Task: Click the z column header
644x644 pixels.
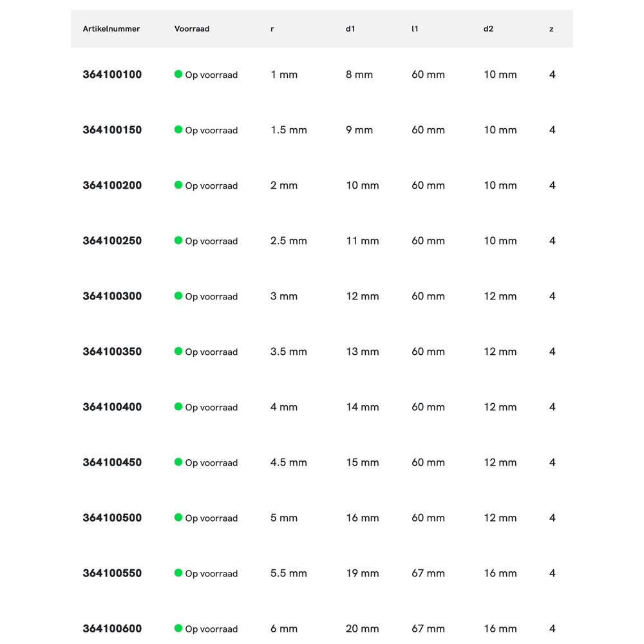Action: [x=551, y=29]
